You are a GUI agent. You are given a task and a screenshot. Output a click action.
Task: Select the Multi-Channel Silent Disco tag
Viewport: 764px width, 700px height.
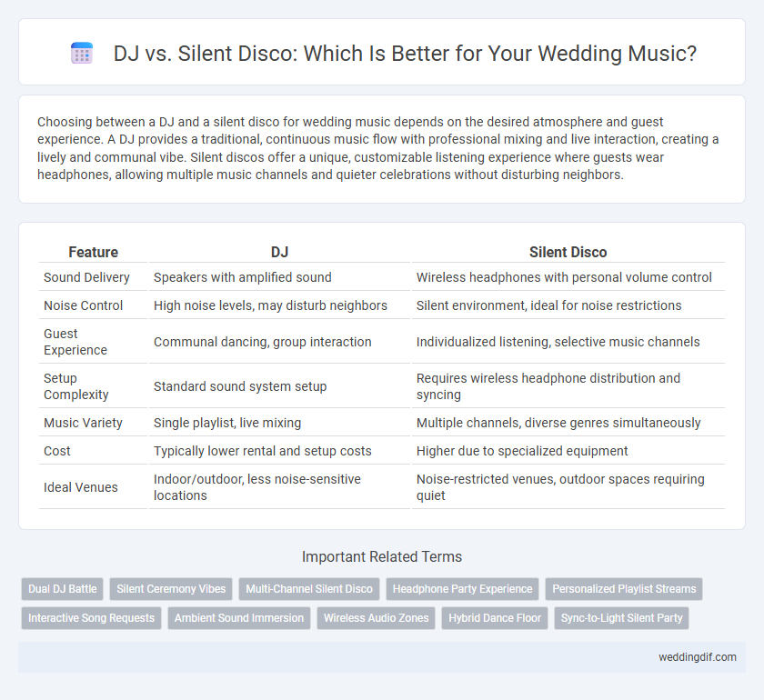pos(309,589)
